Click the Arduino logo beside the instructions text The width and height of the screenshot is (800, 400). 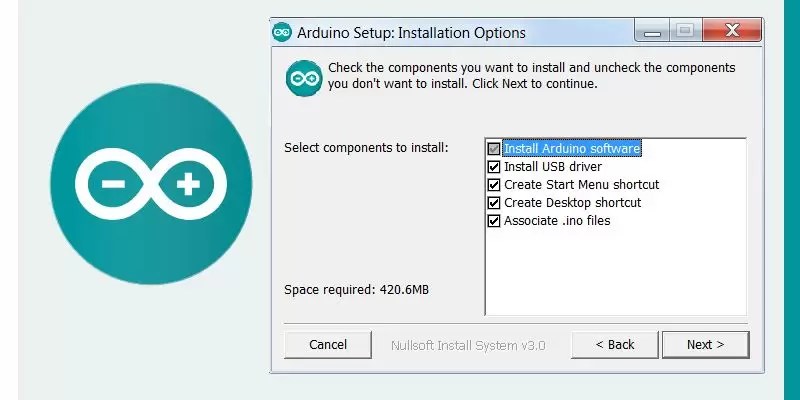tap(304, 78)
